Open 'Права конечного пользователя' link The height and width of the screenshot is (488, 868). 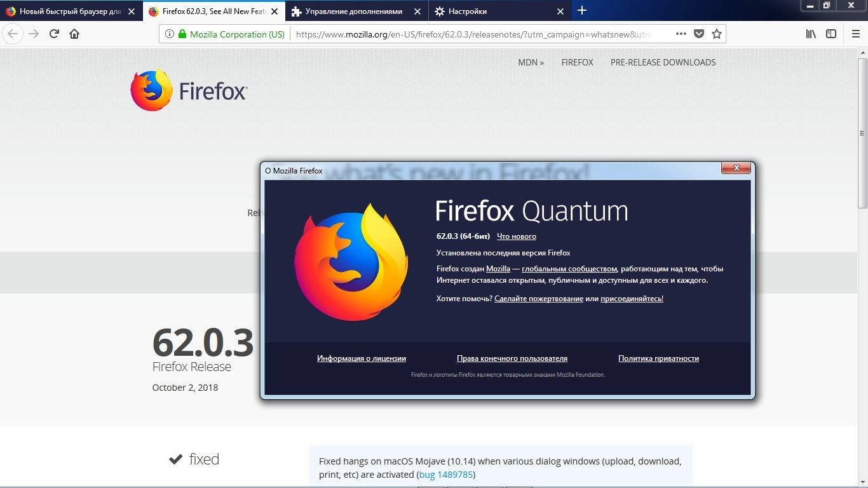[512, 358]
